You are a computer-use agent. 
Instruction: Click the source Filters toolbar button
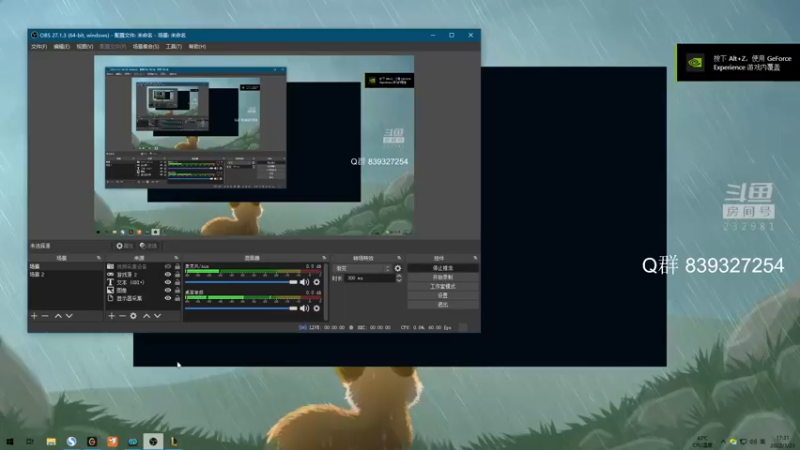[148, 246]
